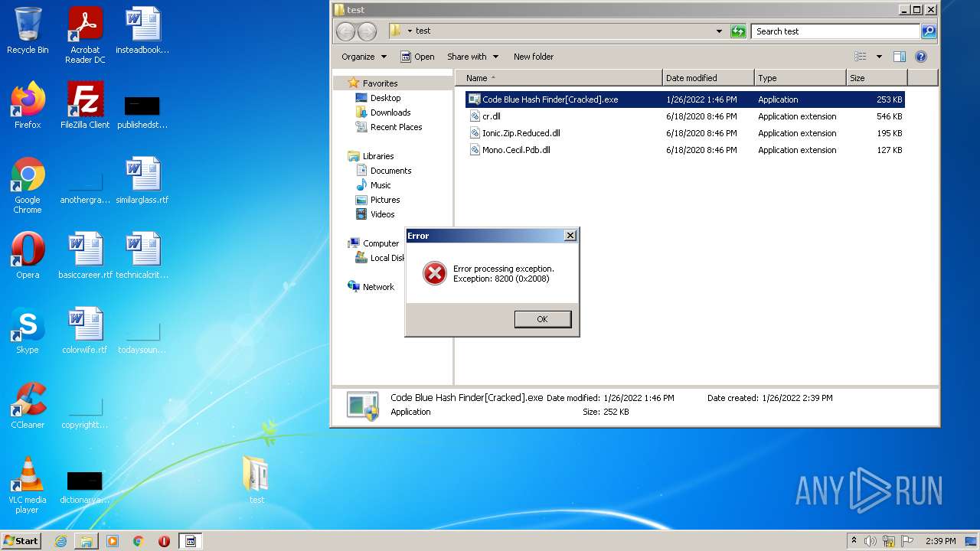Open Explorer help via question mark icon
Image resolution: width=980 pixels, height=551 pixels.
point(921,57)
